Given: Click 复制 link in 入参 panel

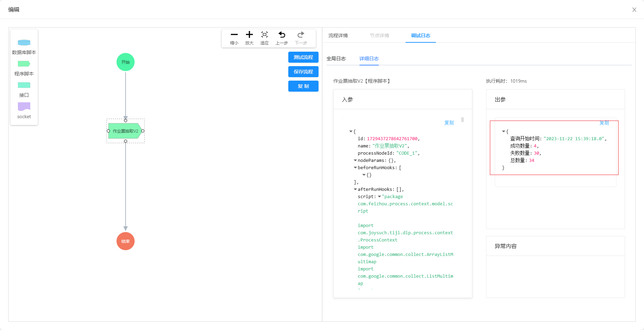Looking at the screenshot, I should 449,123.
